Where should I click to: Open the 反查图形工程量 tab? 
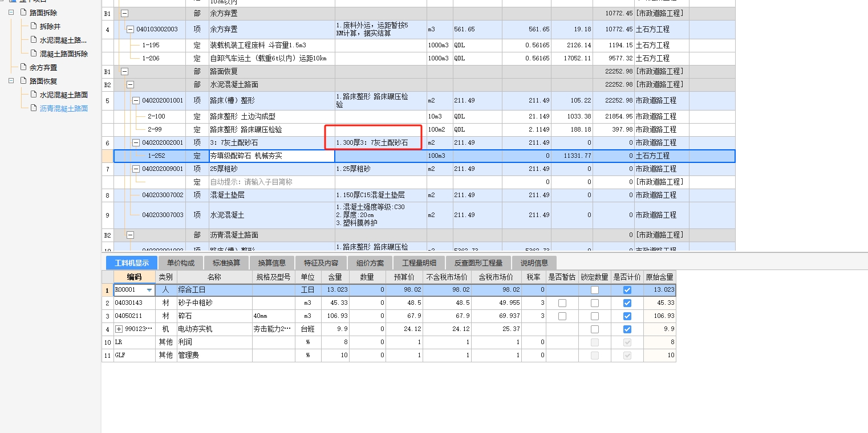[x=478, y=263]
